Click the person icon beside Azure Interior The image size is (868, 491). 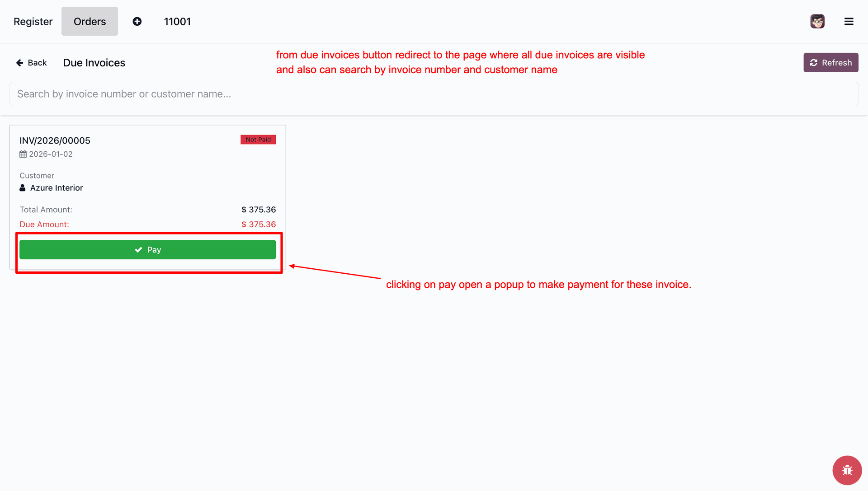23,188
